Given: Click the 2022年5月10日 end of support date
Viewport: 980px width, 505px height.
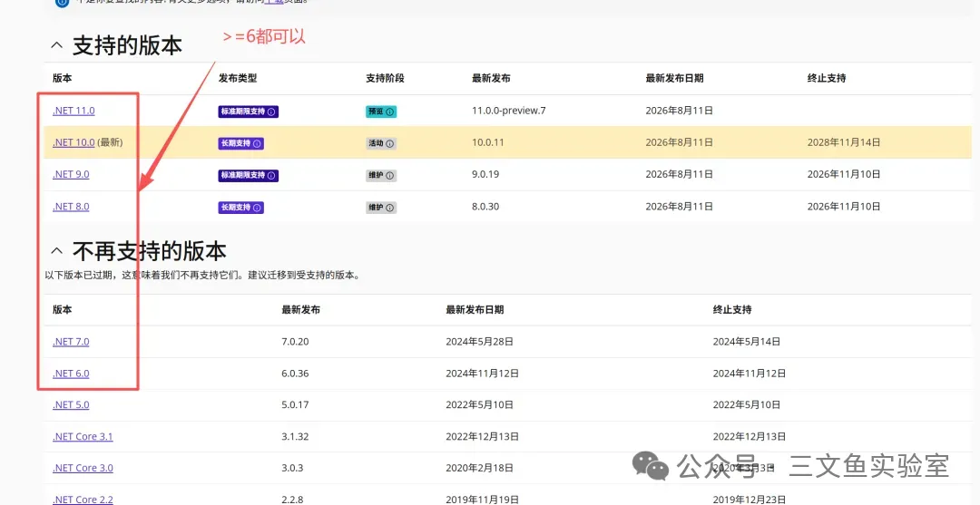Looking at the screenshot, I should [x=747, y=404].
